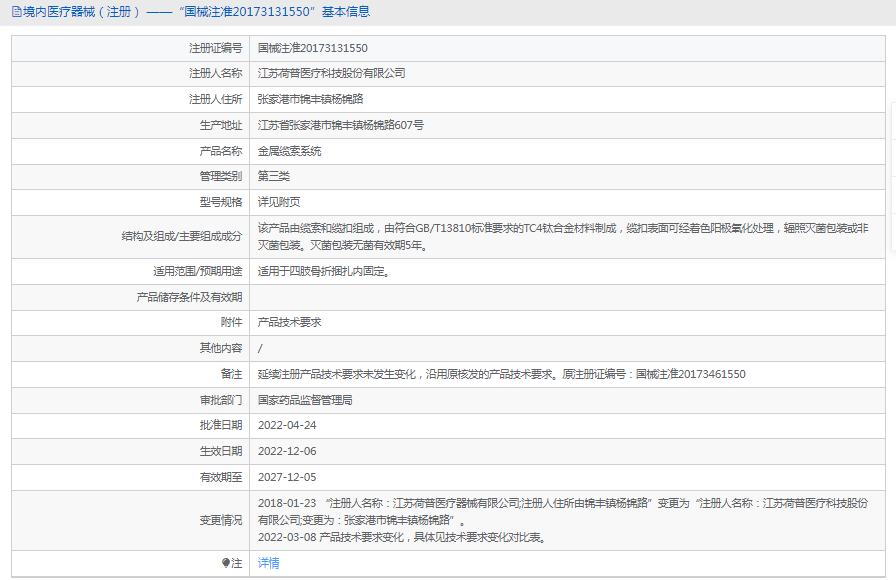This screenshot has width=896, height=580.
Task: Click the 批准日期 row label
Action: click(x=221, y=425)
